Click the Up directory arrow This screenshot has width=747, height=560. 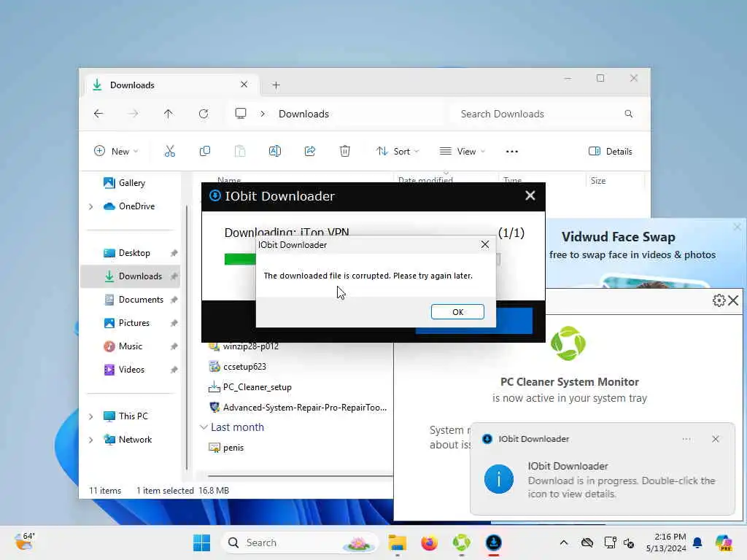(x=169, y=114)
